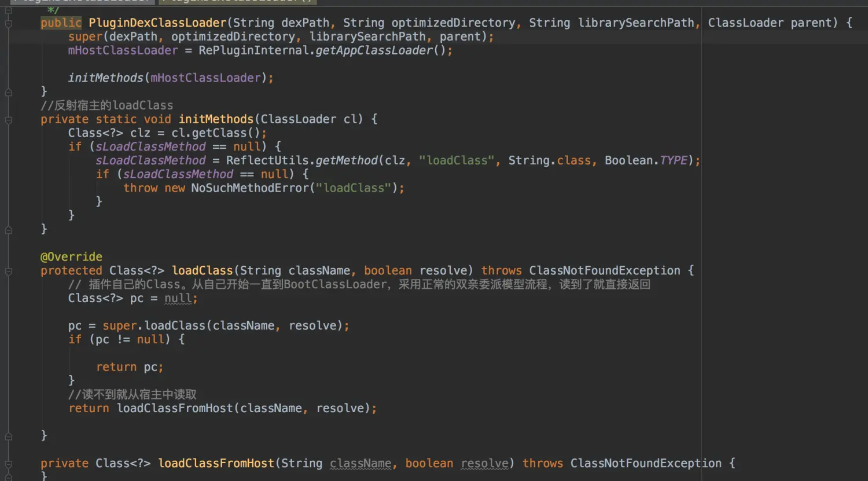868x481 pixels.
Task: Click the 'optimizedDirectory' parameter in the constructor signature
Action: 453,23
